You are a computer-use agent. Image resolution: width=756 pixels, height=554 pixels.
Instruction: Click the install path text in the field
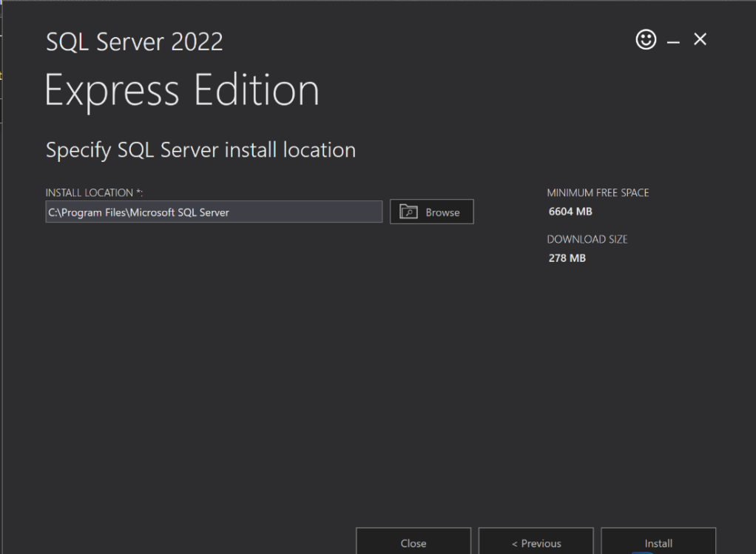[139, 212]
